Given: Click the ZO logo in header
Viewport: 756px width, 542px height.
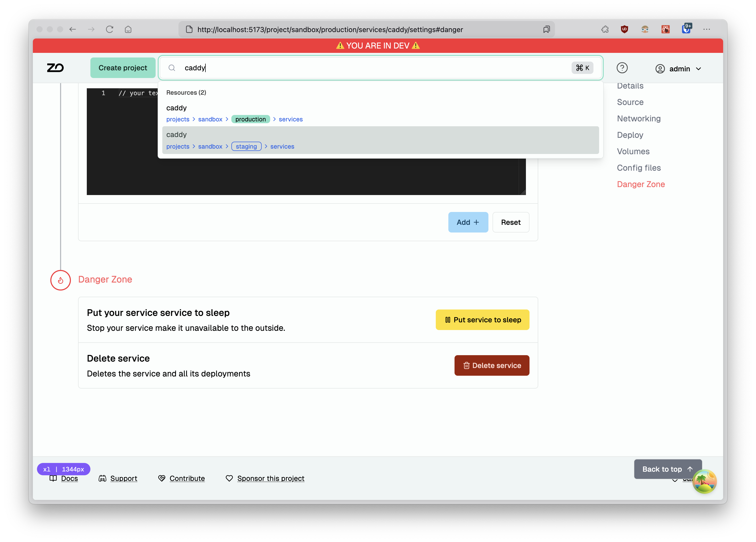Looking at the screenshot, I should click(x=55, y=68).
